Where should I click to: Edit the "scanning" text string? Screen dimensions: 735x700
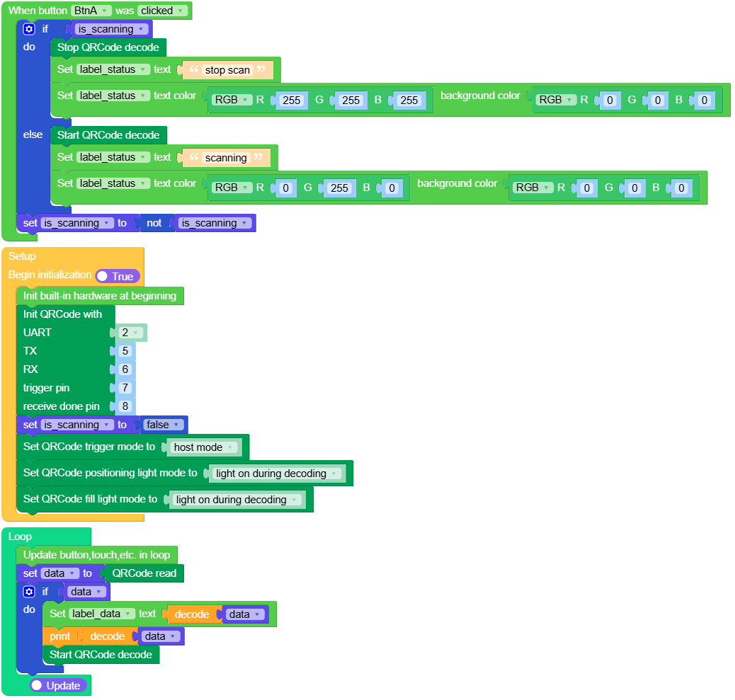click(x=226, y=158)
